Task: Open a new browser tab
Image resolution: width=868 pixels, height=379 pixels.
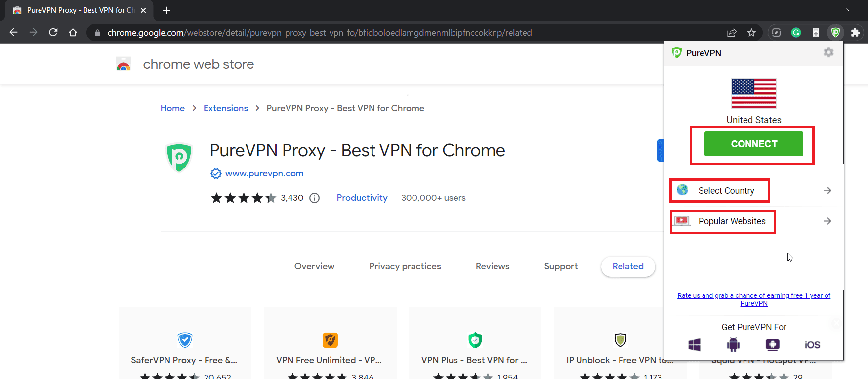Action: click(166, 10)
